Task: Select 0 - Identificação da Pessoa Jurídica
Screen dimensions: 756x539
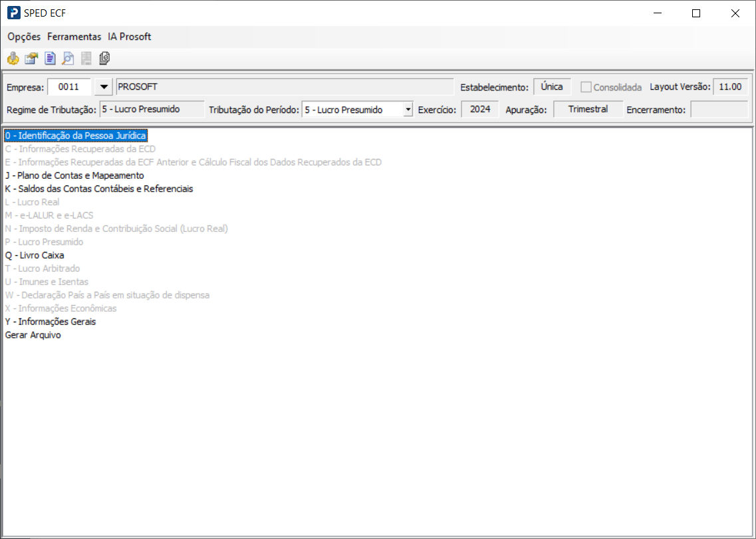Action: coord(76,136)
